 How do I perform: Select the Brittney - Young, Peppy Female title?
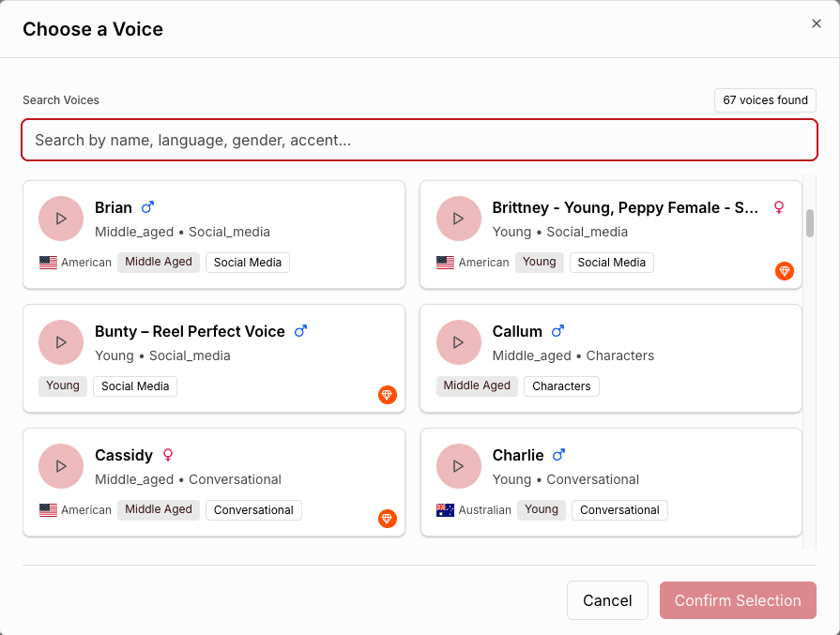(x=625, y=207)
